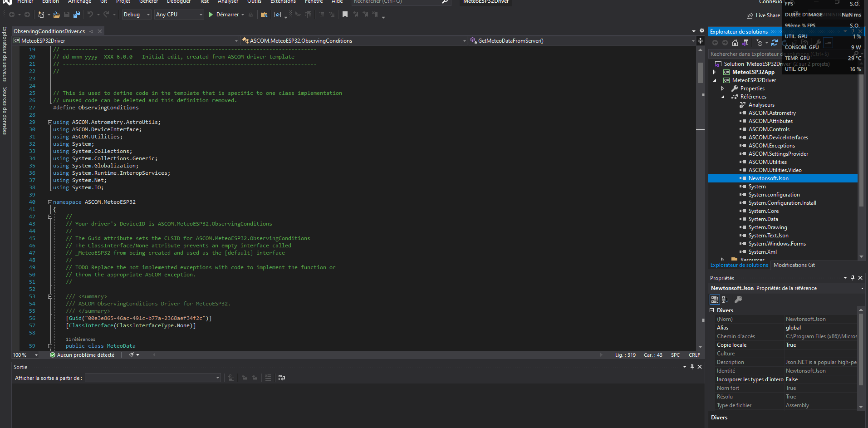The width and height of the screenshot is (868, 428).
Task: Click the Find in Files toolbar icon
Action: [264, 15]
